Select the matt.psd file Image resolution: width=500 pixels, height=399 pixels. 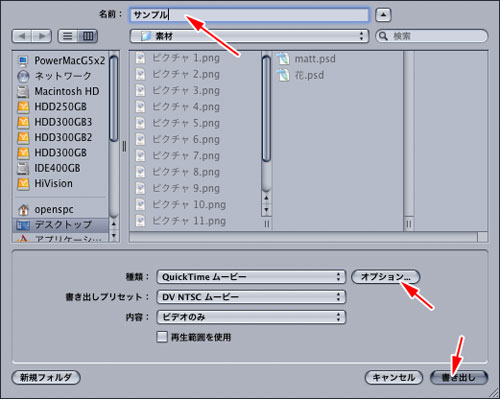click(306, 59)
